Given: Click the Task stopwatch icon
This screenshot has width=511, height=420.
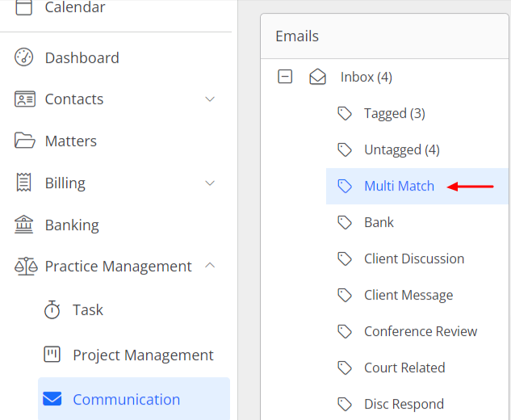Looking at the screenshot, I should tap(52, 309).
